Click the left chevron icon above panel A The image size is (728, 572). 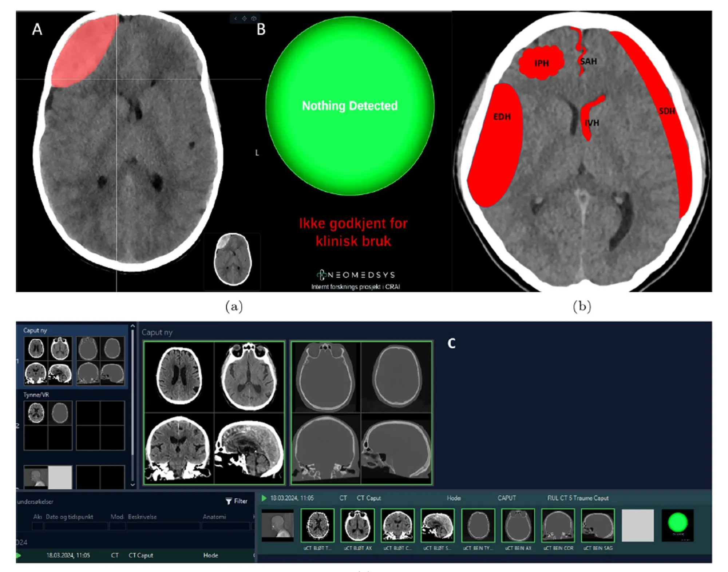(x=236, y=18)
